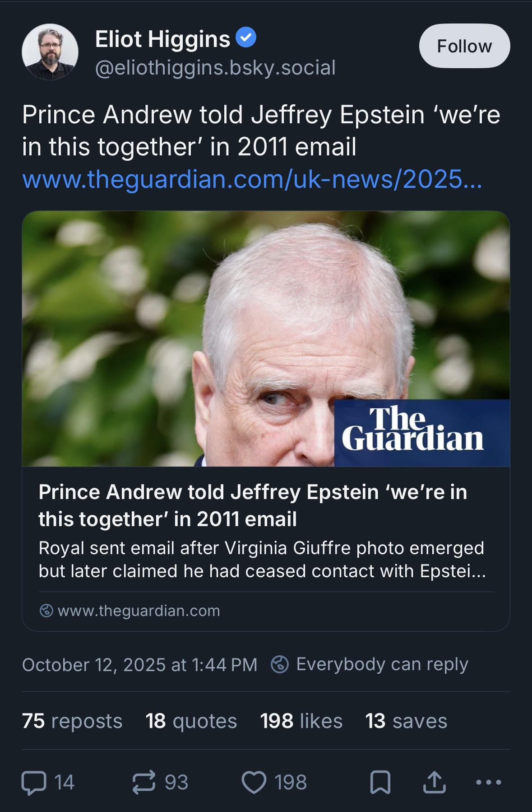
Task: Open Eliot Higgins profile avatar
Action: tap(50, 51)
